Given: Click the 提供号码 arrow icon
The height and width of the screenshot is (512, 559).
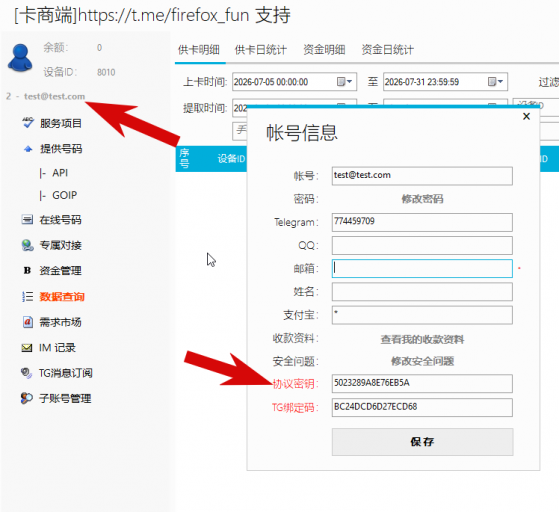Looking at the screenshot, I should coord(28,149).
